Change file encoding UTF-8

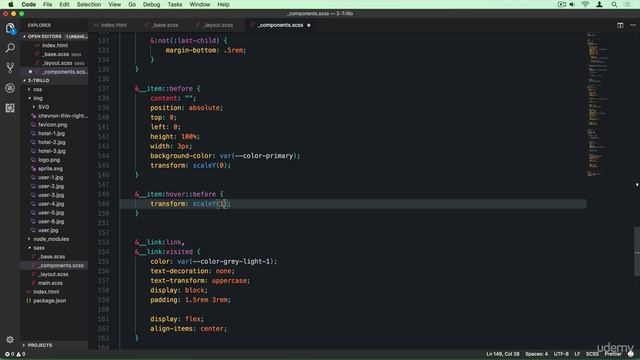561,354
